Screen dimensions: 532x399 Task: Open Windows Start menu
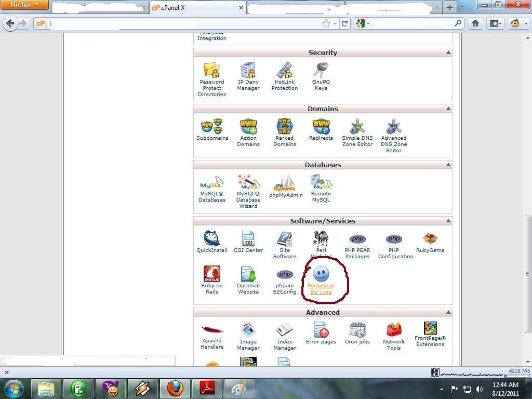click(x=14, y=389)
